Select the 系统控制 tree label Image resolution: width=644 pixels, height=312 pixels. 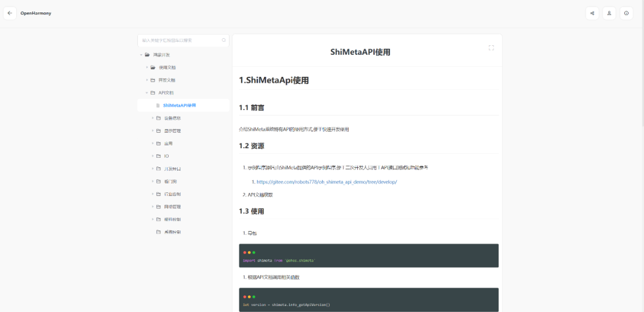[172, 232]
